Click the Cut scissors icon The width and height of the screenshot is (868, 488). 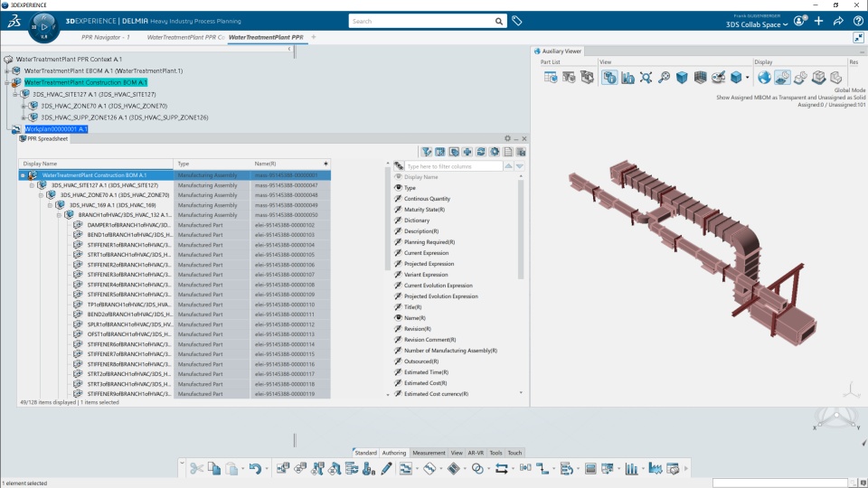(x=196, y=469)
